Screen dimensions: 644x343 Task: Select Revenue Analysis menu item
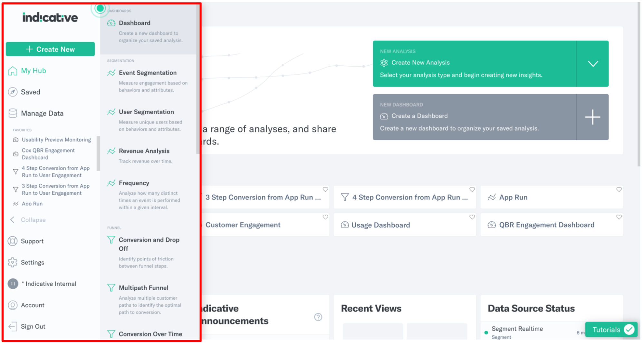pyautogui.click(x=148, y=156)
